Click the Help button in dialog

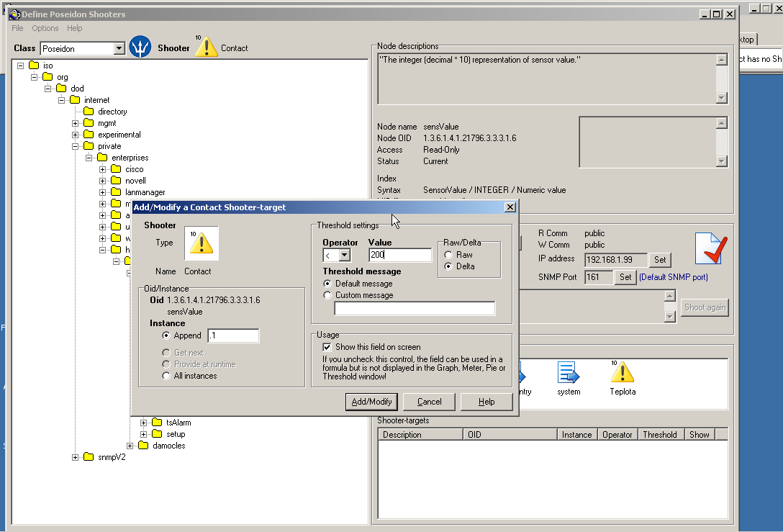[486, 402]
